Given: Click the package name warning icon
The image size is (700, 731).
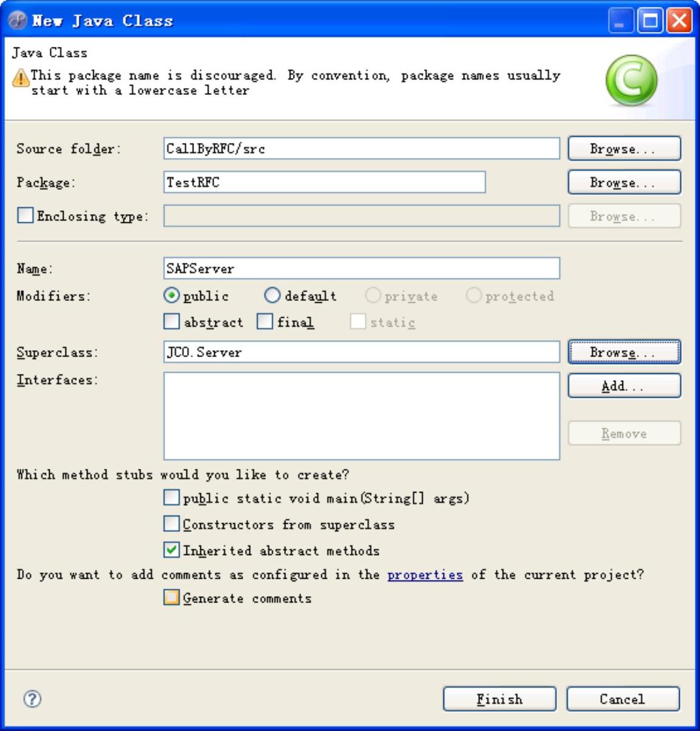Looking at the screenshot, I should pyautogui.click(x=21, y=77).
